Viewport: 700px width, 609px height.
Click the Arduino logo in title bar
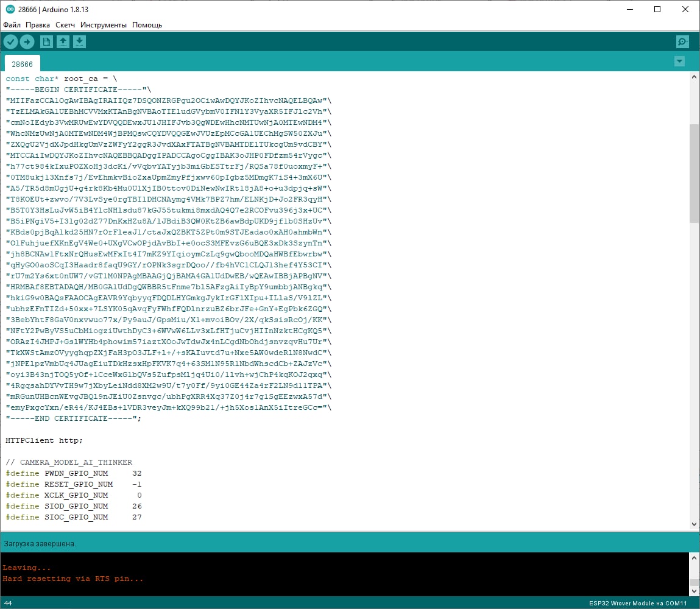10,9
